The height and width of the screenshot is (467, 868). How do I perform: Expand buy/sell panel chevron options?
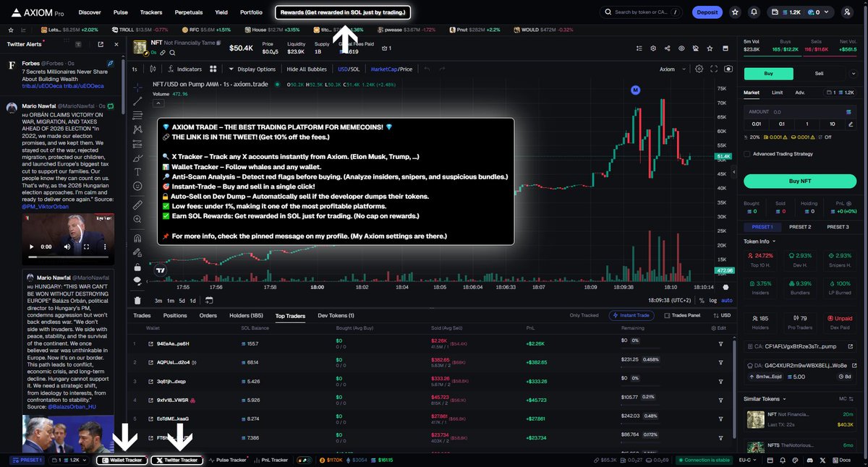pyautogui.click(x=854, y=73)
